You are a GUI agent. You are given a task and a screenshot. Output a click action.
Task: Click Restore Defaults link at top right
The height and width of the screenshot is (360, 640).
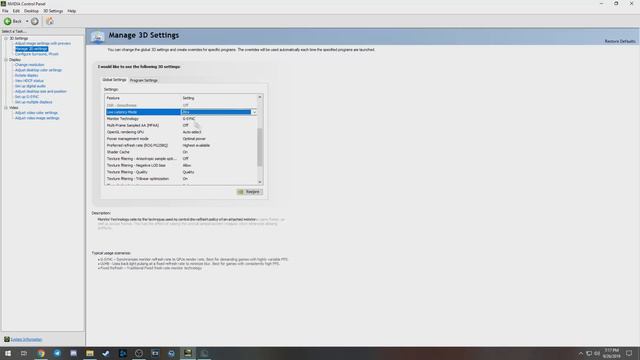click(620, 41)
